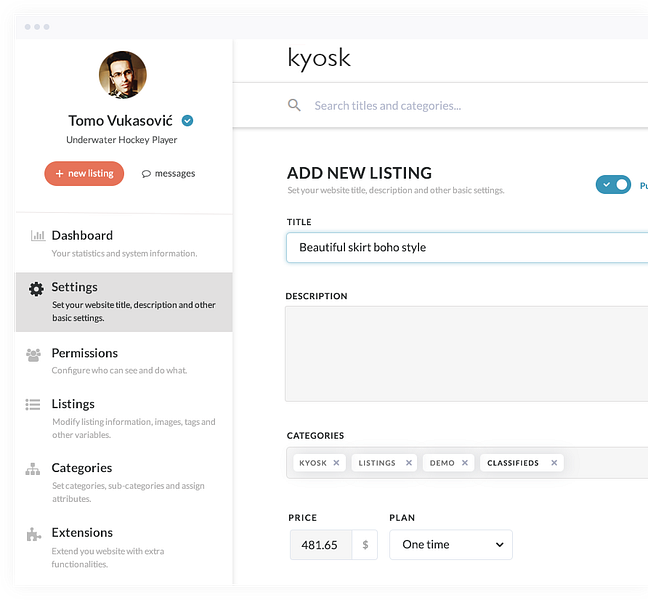Click the Categories hierarchy icon
648x600 pixels.
[x=33, y=469]
